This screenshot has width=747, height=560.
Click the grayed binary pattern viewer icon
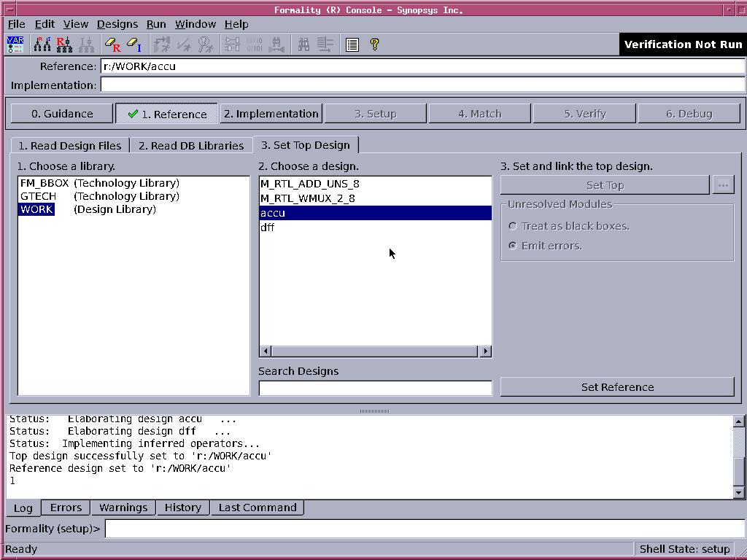coord(255,44)
